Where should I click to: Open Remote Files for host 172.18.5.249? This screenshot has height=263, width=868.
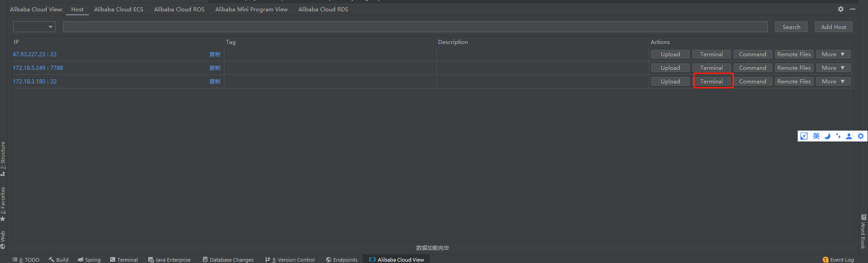[x=794, y=68]
